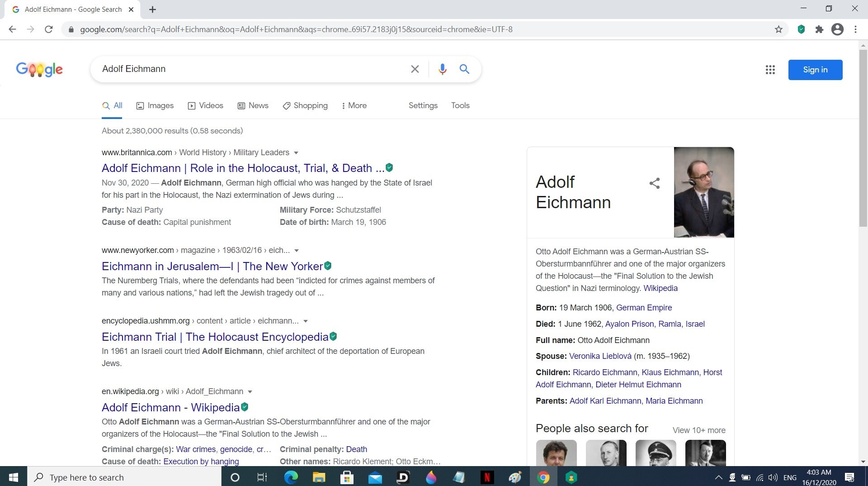
Task: Open the Google apps grid
Action: pyautogui.click(x=770, y=70)
